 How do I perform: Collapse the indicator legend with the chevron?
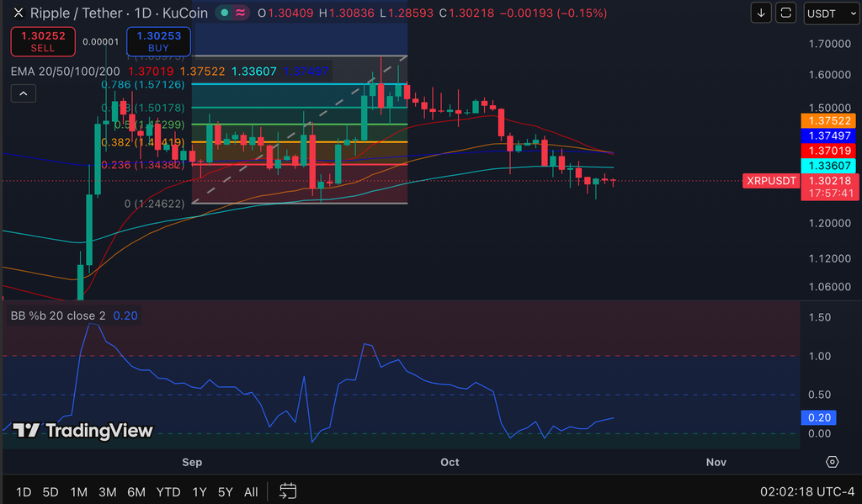(23, 93)
